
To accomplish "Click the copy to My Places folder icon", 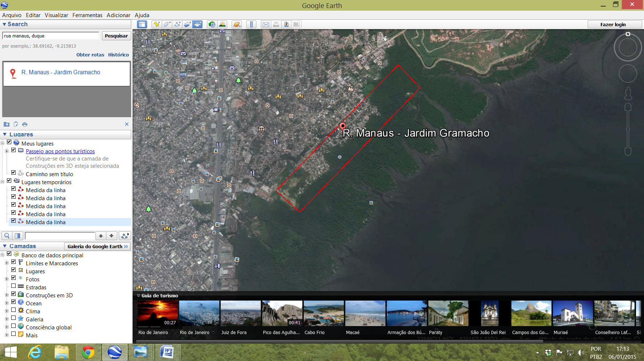I will pos(7,124).
